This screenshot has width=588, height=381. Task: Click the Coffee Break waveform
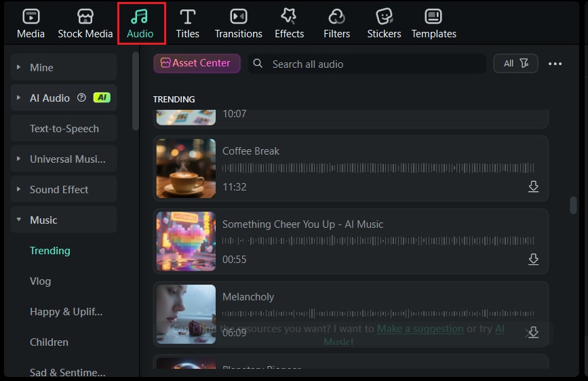pos(378,167)
